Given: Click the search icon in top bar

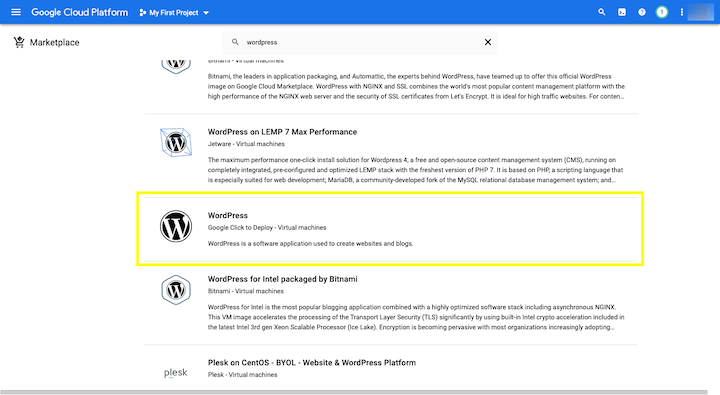Looking at the screenshot, I should click(602, 12).
